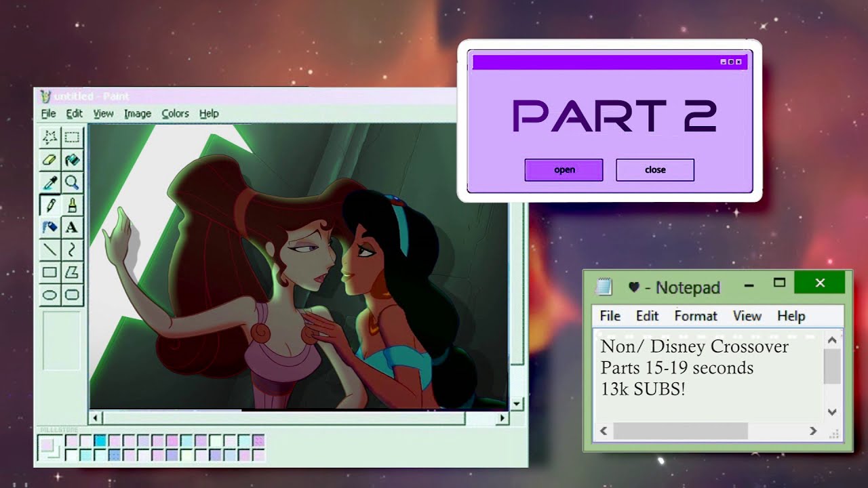
Task: Click Paint's horizontal scroll right arrow
Action: coord(502,418)
